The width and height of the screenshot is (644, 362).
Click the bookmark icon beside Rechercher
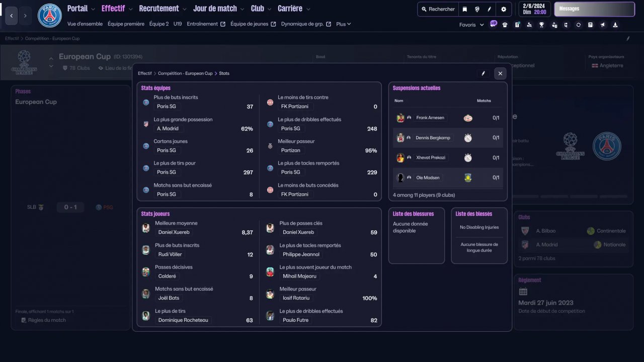[x=465, y=9]
